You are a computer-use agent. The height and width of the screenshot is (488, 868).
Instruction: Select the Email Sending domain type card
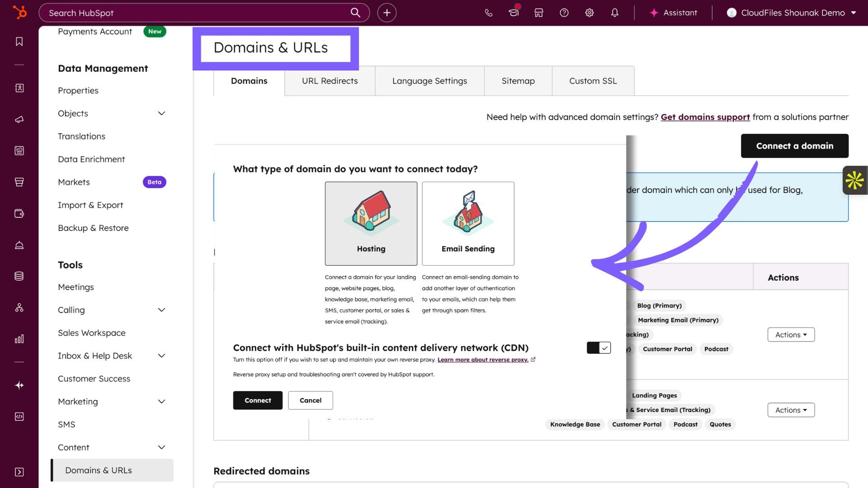coord(468,223)
